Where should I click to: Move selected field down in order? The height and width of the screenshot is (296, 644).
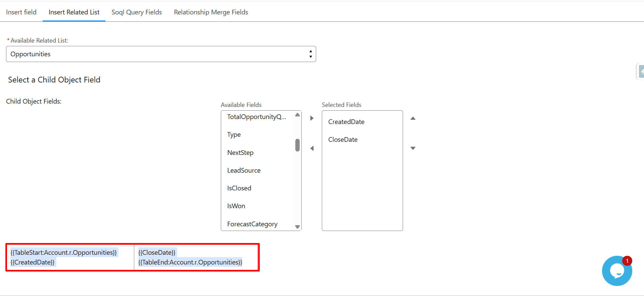tap(413, 148)
